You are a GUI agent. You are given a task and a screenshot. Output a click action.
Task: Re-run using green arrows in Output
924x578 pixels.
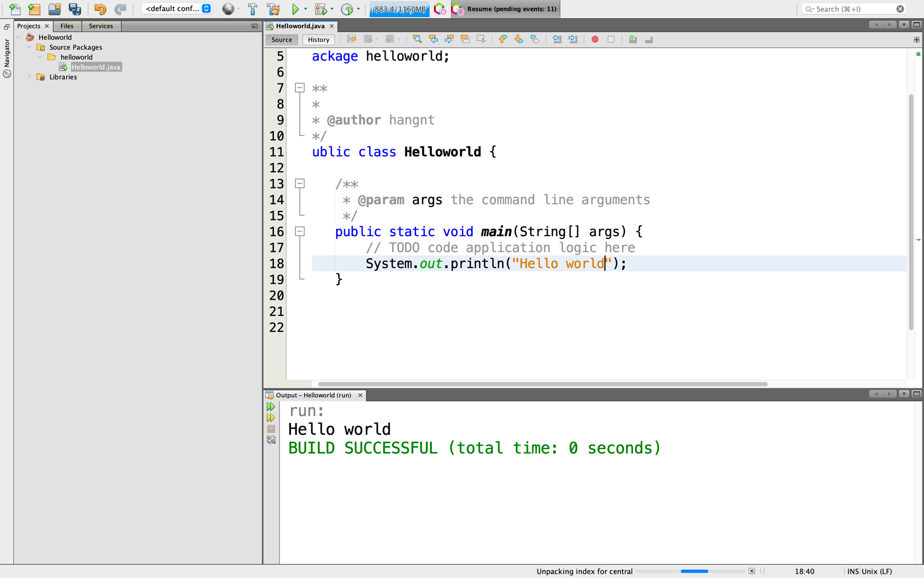[x=271, y=407]
